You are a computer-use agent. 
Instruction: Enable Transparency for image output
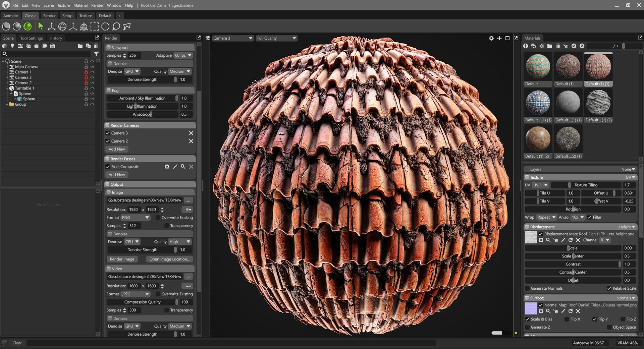coord(167,226)
